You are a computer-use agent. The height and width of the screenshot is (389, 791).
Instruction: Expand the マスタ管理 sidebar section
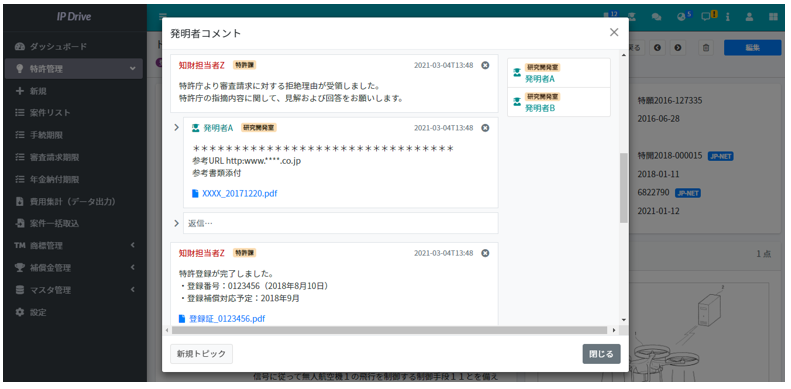pyautogui.click(x=74, y=290)
